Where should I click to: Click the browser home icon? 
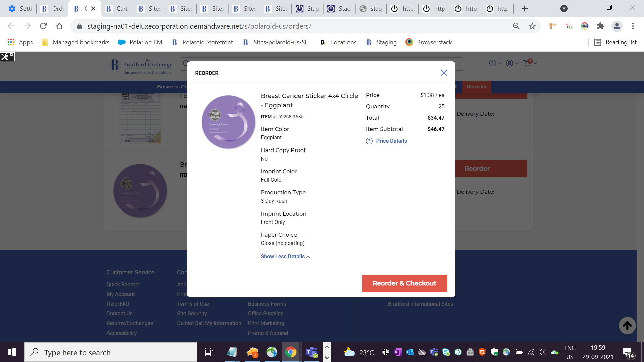click(x=59, y=26)
